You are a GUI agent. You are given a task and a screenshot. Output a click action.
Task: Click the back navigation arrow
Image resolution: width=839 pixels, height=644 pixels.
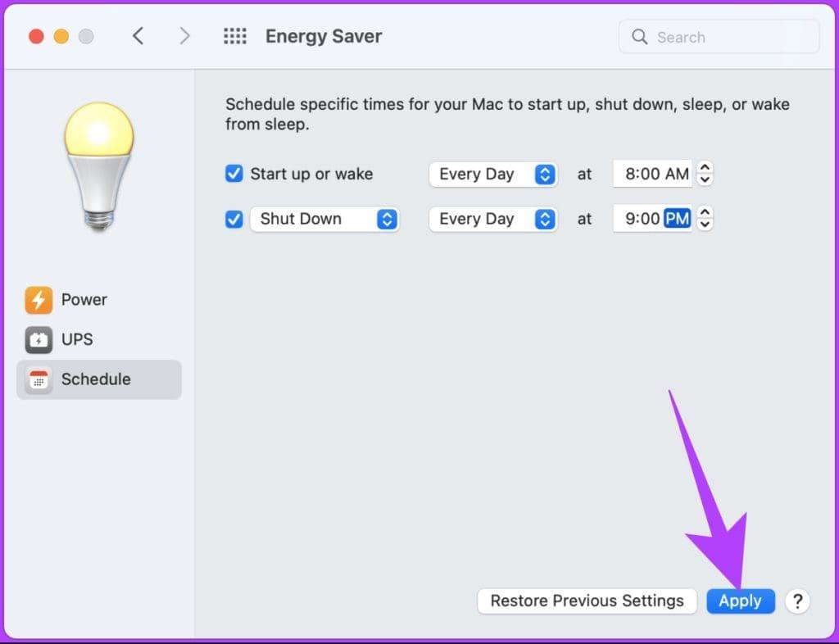138,36
